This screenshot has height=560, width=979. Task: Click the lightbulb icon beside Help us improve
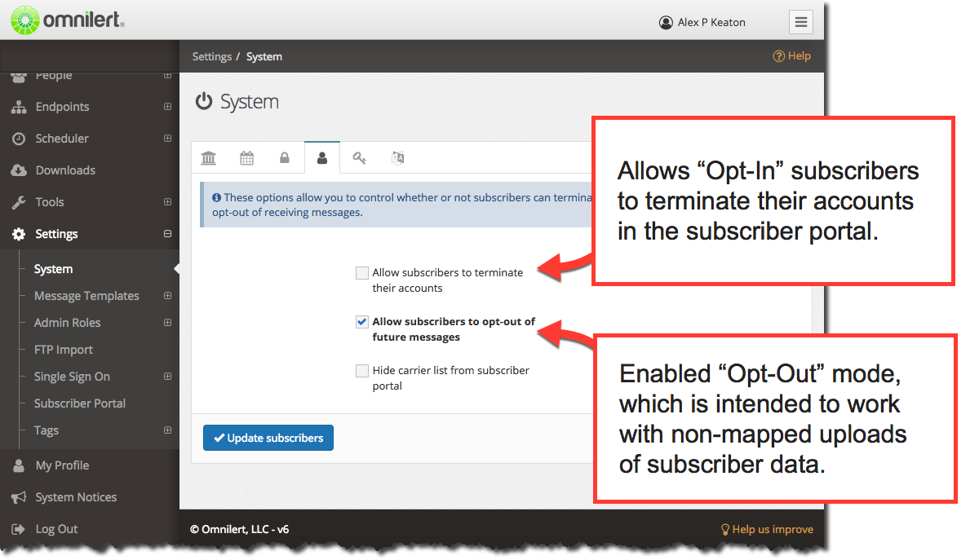pos(724,529)
